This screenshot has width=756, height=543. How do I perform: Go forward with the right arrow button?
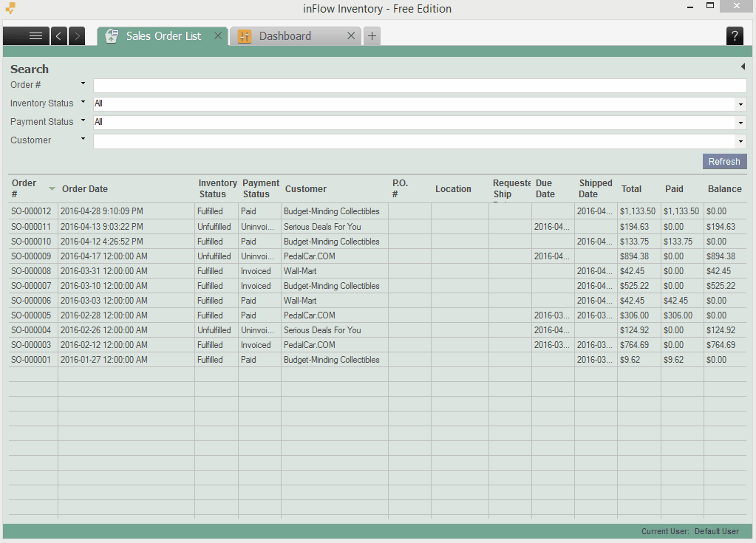coord(77,36)
